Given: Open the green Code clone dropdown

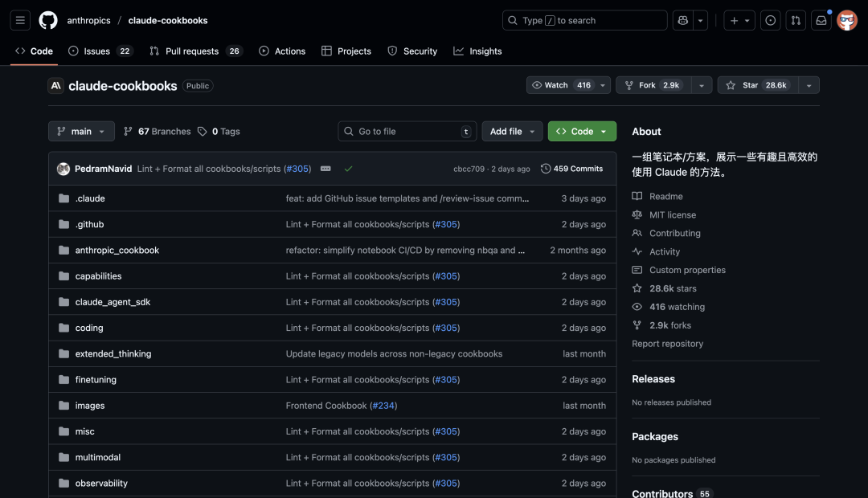Looking at the screenshot, I should click(582, 131).
